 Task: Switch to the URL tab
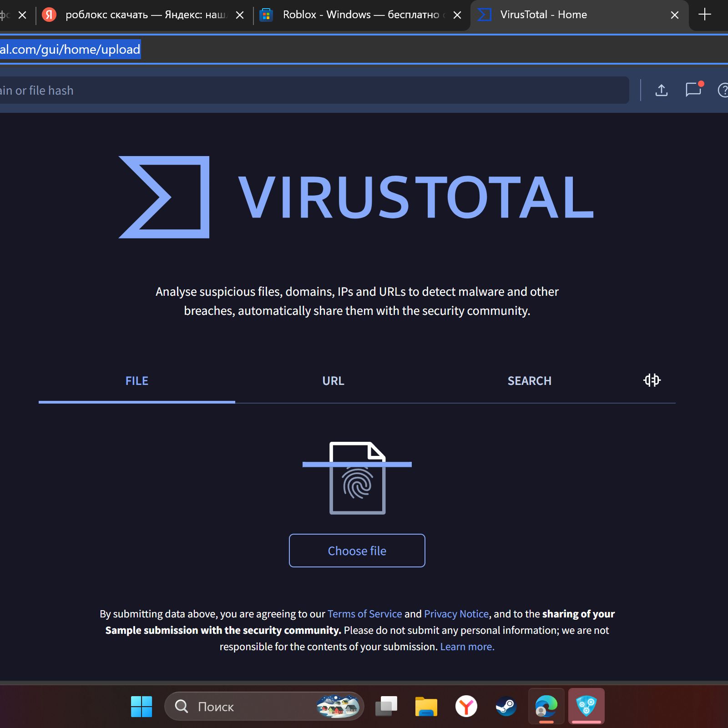coord(334,381)
